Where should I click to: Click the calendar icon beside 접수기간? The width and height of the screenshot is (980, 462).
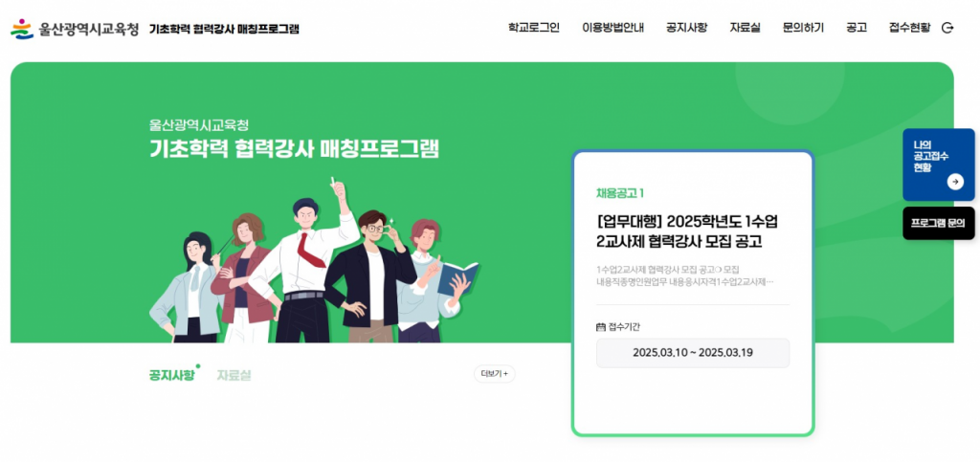click(601, 326)
